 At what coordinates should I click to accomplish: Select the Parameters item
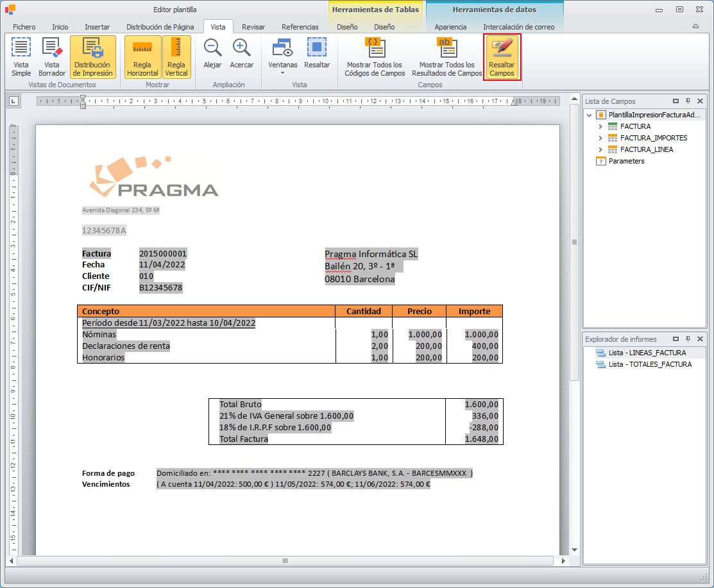pos(626,161)
